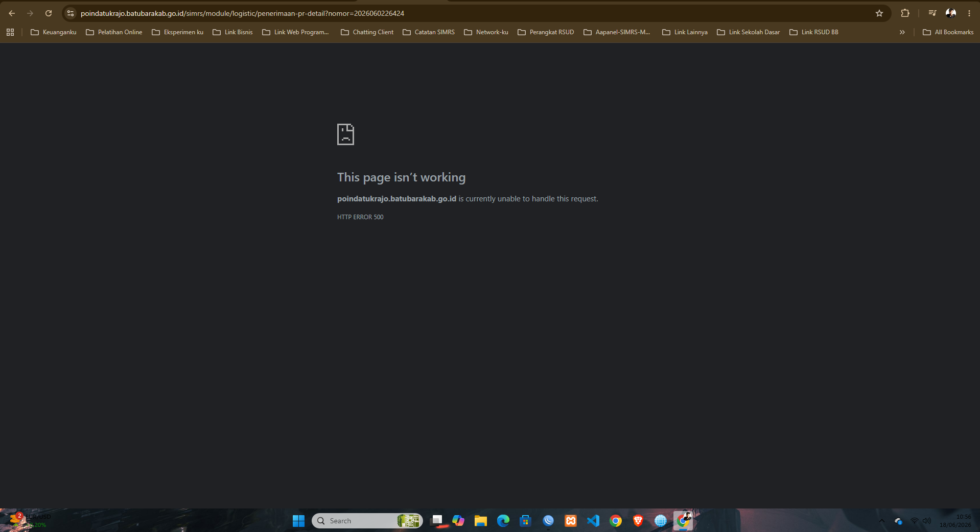Viewport: 980px width, 532px height.
Task: Open the Chrome three-dot menu
Action: [x=969, y=13]
